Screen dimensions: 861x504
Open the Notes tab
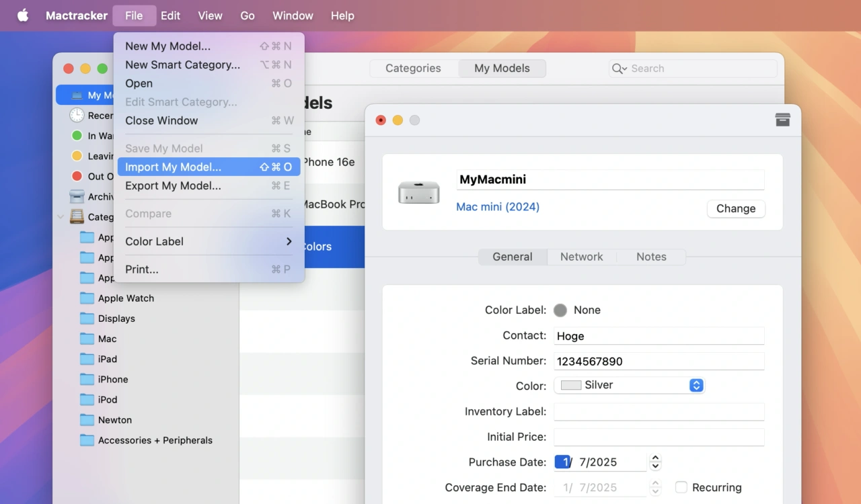pyautogui.click(x=650, y=257)
